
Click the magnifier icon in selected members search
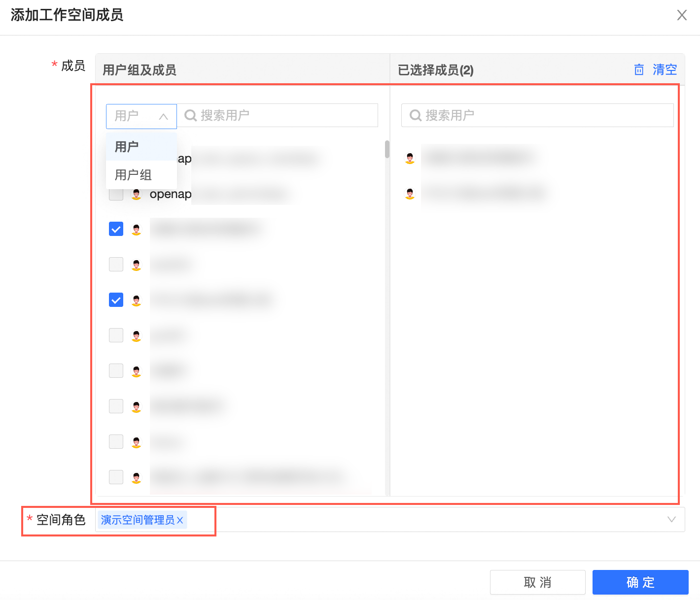(x=415, y=115)
